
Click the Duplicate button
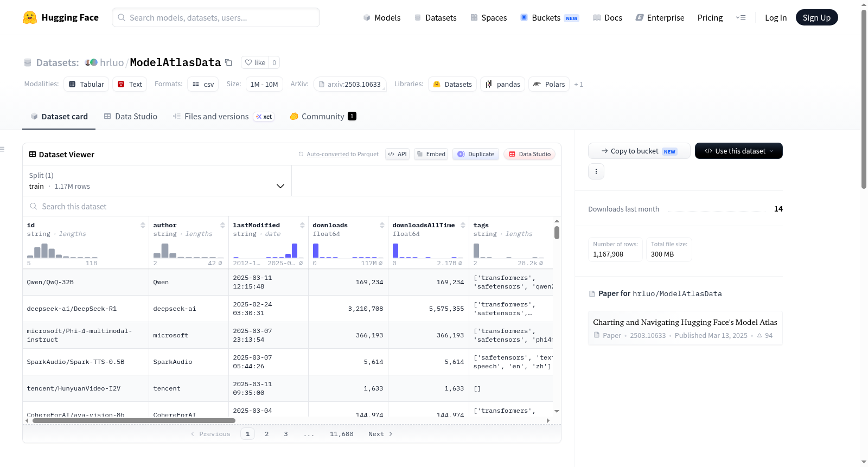pos(475,154)
